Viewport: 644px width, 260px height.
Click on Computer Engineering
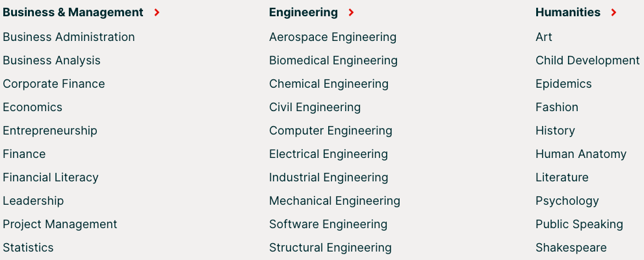(x=331, y=131)
